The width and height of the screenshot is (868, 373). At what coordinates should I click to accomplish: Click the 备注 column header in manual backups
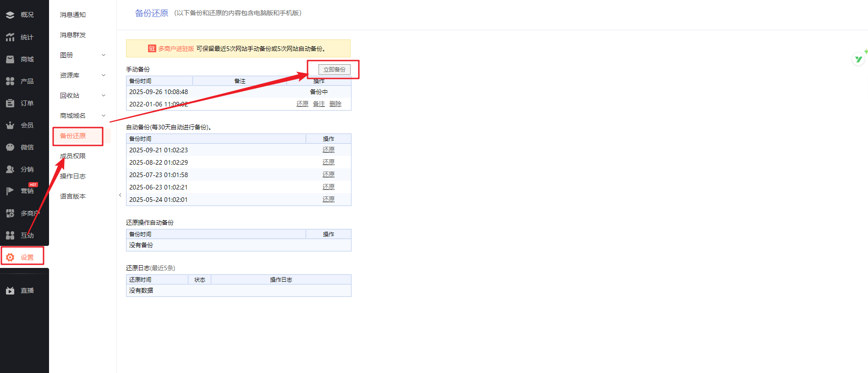click(x=240, y=81)
